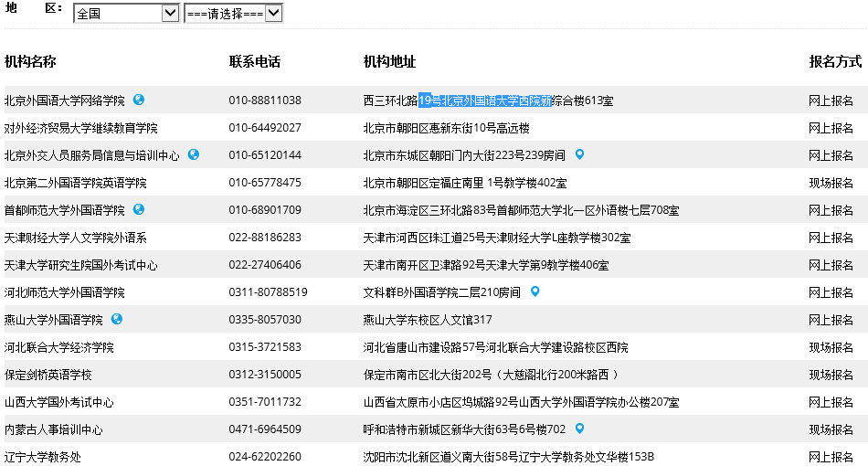Select the 机构地址 column header

click(389, 62)
